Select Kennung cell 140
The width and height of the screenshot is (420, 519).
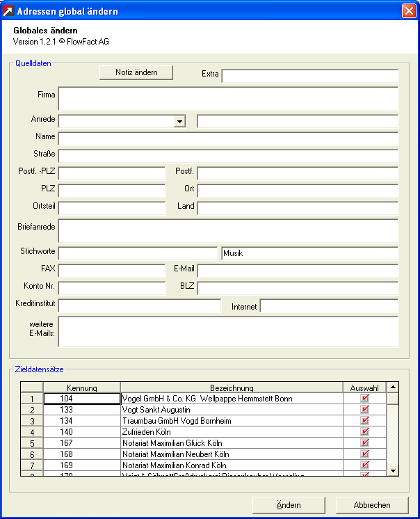tap(81, 432)
